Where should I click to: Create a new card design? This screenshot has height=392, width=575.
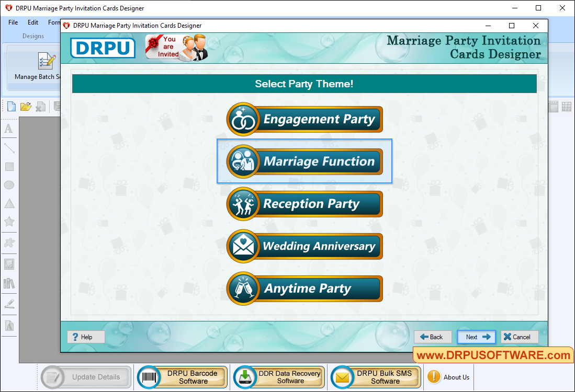tap(11, 106)
